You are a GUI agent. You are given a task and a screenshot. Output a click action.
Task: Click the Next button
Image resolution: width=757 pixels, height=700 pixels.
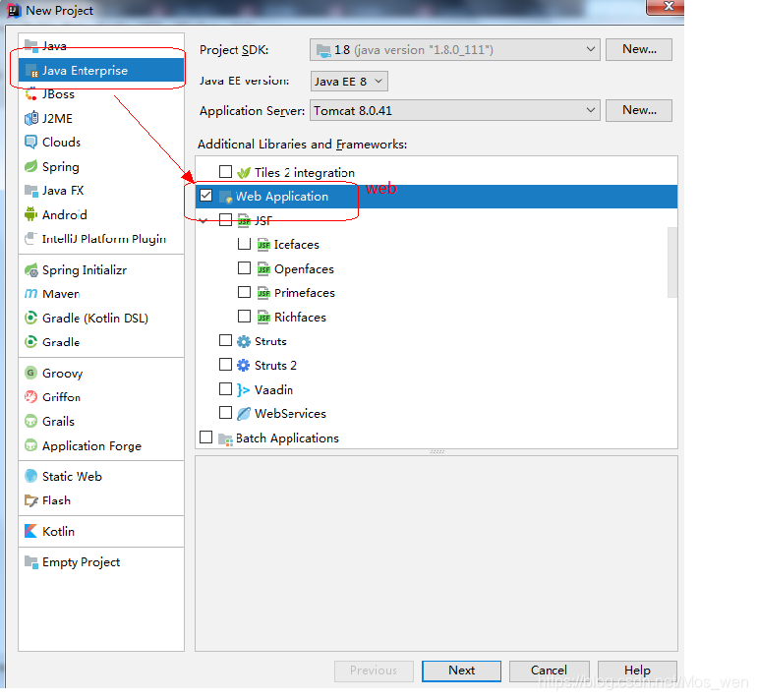click(461, 671)
